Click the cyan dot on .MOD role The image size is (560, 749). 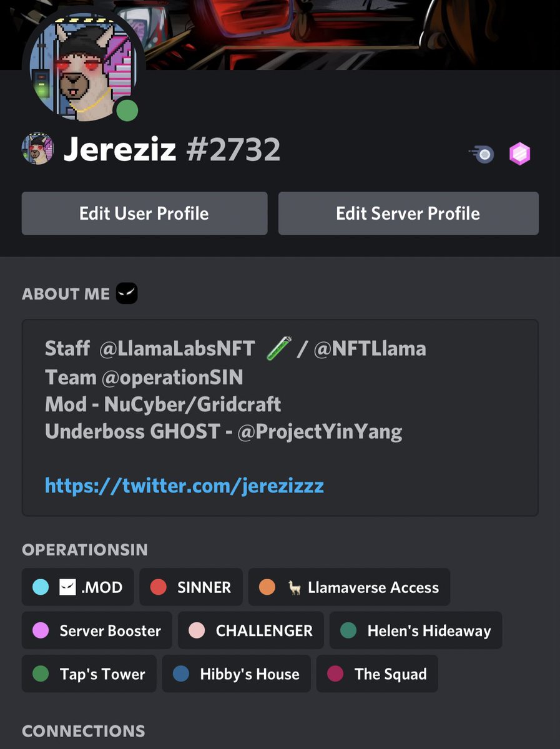coord(41,587)
